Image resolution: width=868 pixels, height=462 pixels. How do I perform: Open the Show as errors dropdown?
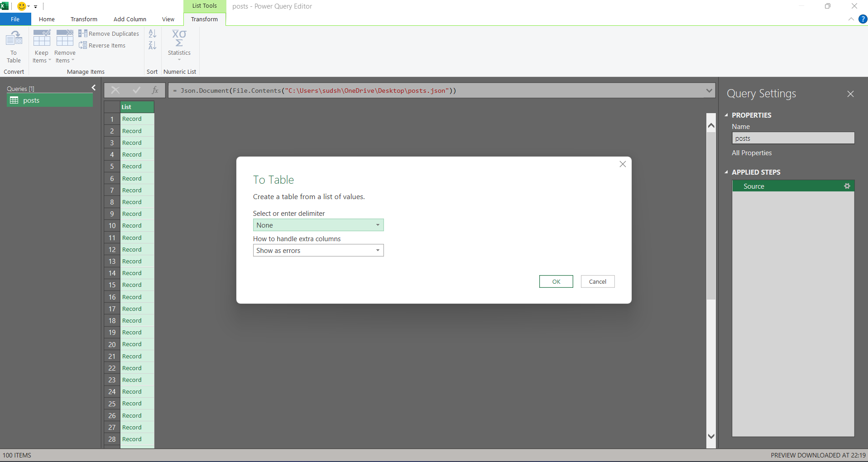coord(377,250)
